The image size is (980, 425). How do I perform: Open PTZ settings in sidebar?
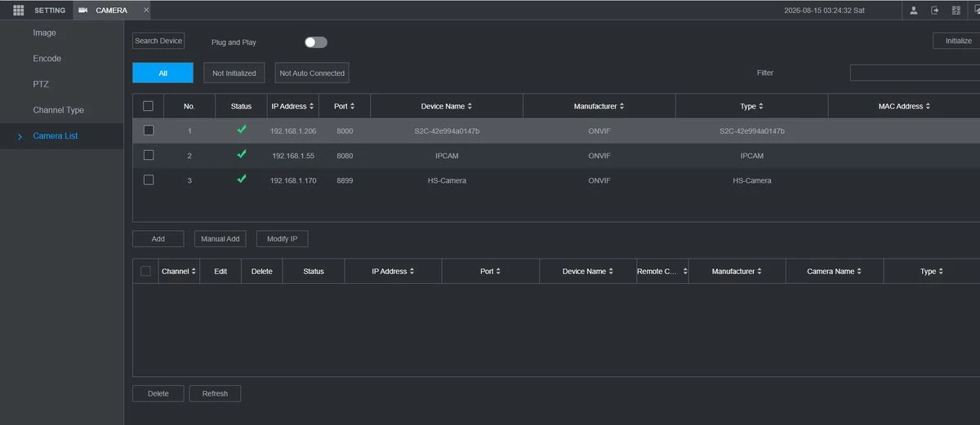[41, 84]
